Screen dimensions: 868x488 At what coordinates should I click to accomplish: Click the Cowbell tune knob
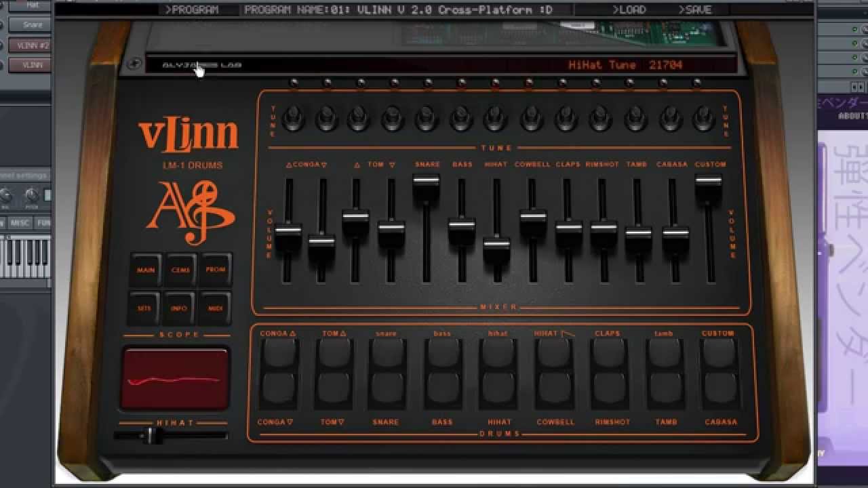531,119
